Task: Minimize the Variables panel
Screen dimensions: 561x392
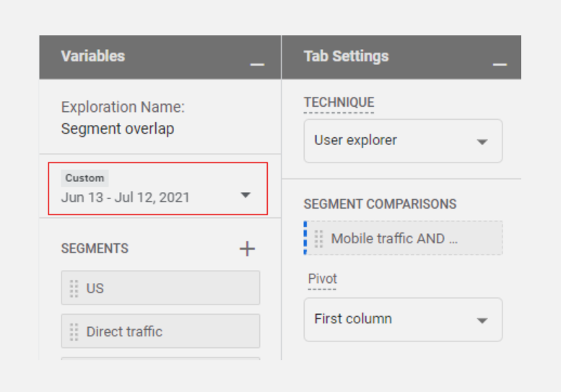Action: pos(257,64)
